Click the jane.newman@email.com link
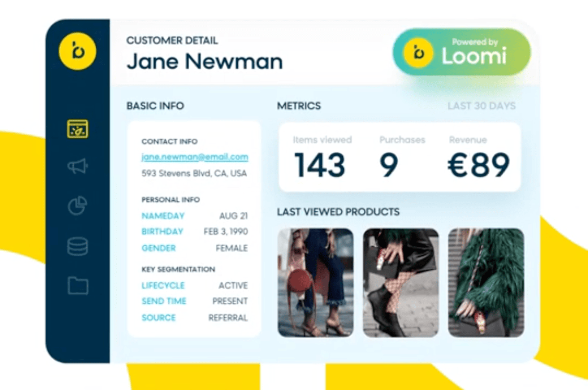Image resolution: width=588 pixels, height=390 pixels. click(195, 157)
